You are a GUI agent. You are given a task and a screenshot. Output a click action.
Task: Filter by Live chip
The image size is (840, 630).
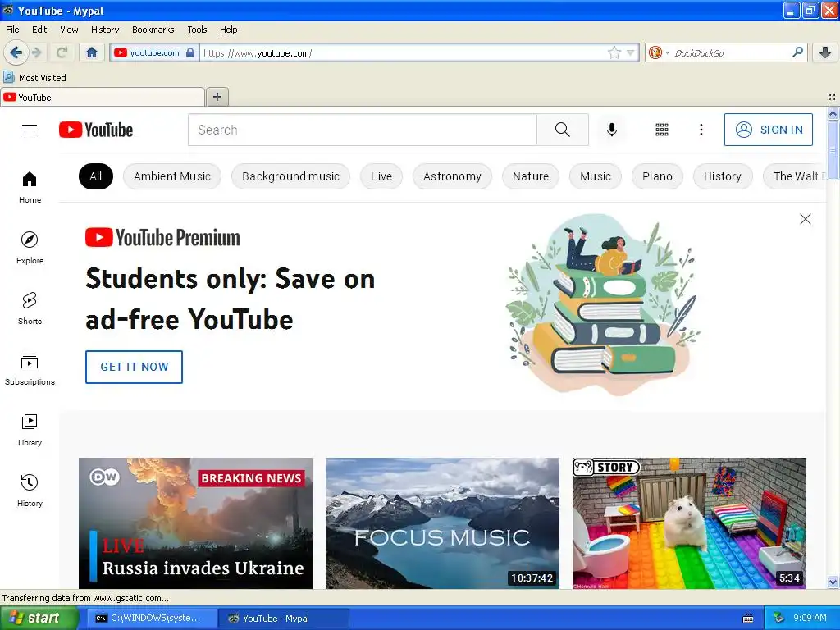381,176
